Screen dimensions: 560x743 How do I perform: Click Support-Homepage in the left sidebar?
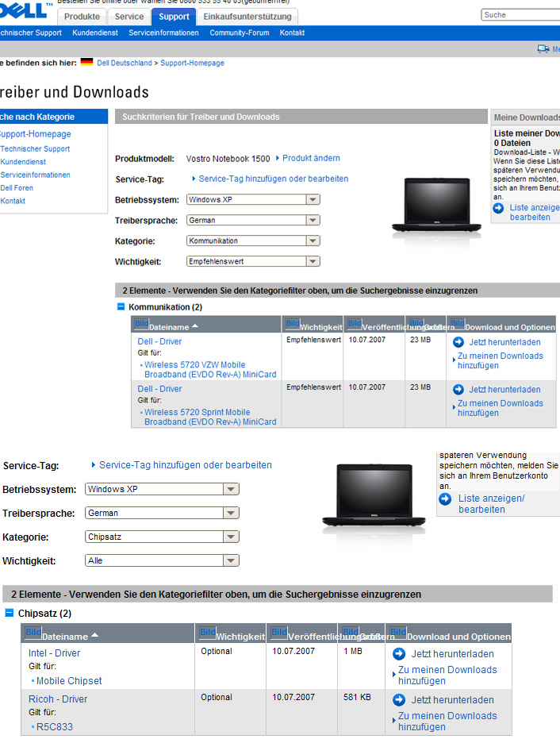coord(36,134)
